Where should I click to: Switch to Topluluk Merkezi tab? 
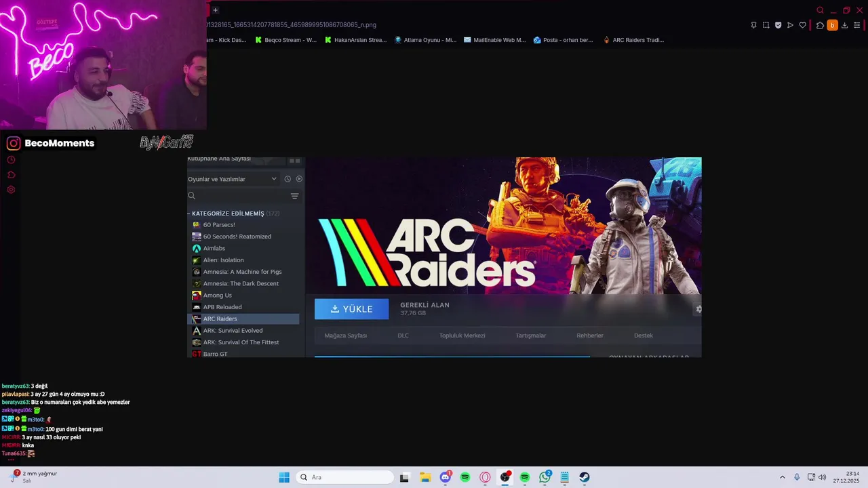point(462,335)
